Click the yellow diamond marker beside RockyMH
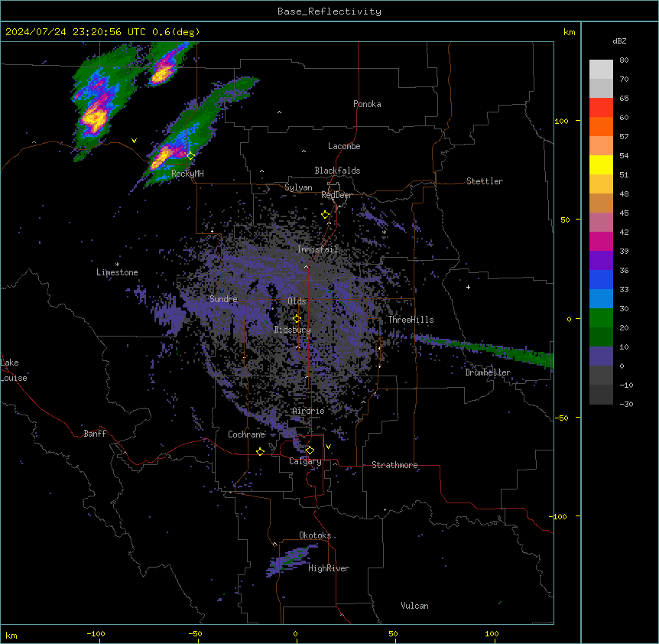The height and width of the screenshot is (644, 659). [190, 156]
